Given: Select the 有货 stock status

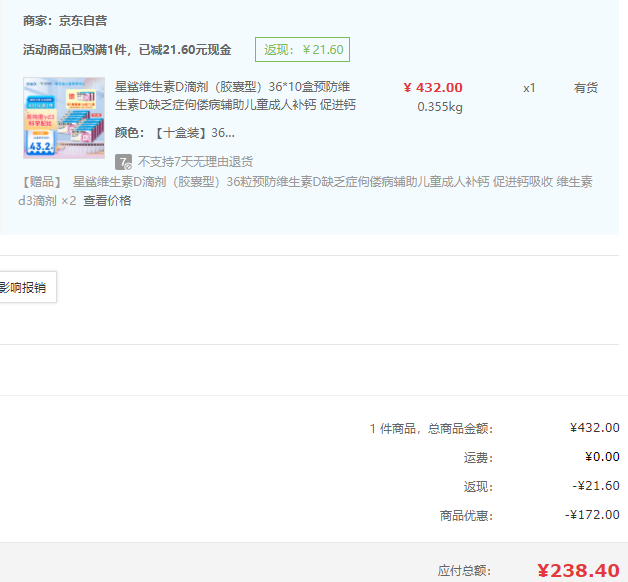Looking at the screenshot, I should click(586, 88).
